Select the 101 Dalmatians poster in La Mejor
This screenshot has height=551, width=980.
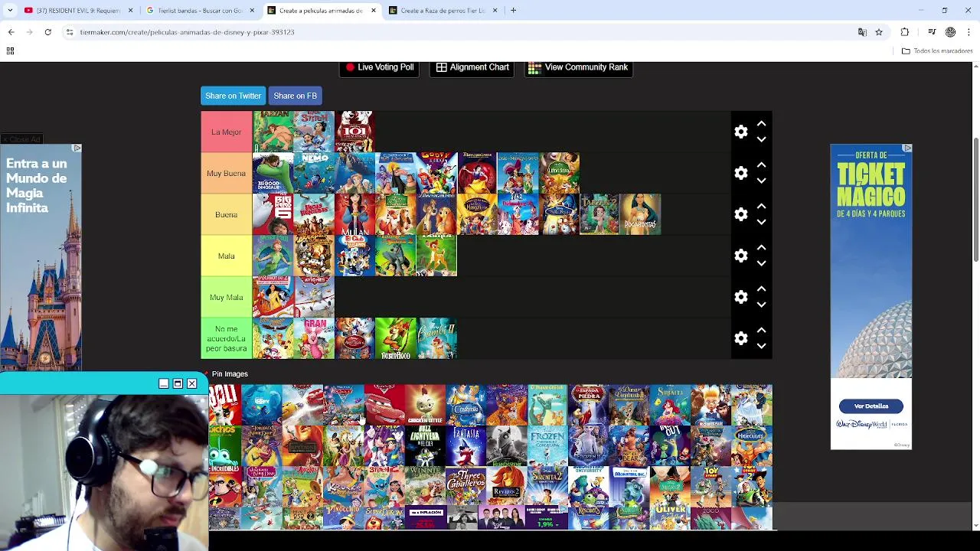tap(354, 132)
